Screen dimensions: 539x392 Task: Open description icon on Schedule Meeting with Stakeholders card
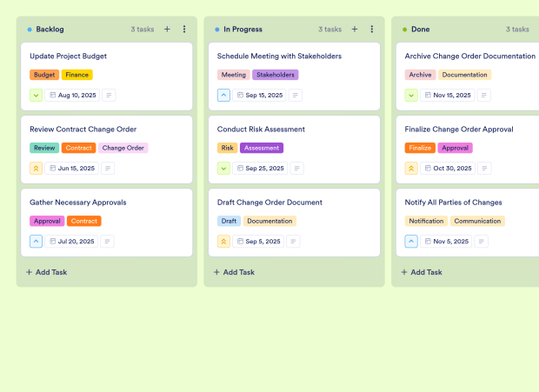pyautogui.click(x=296, y=95)
